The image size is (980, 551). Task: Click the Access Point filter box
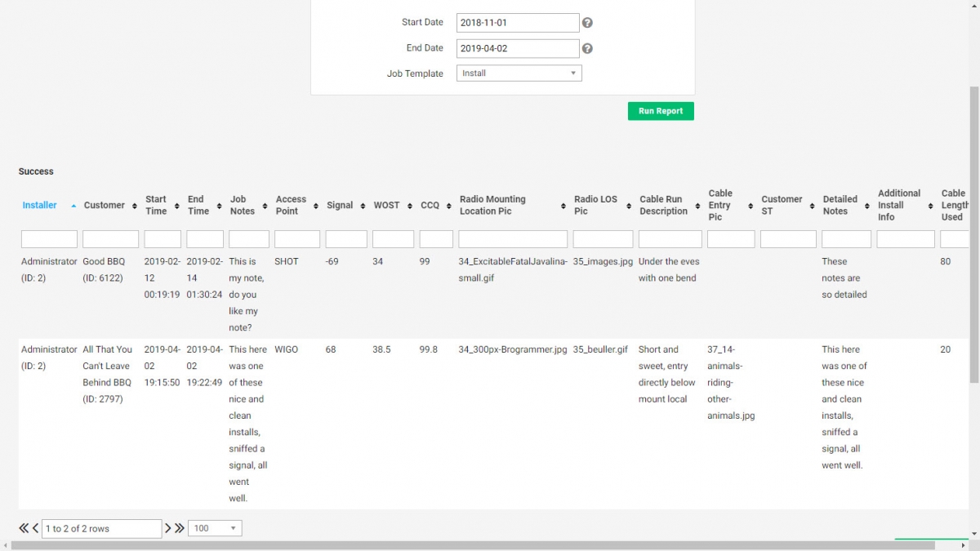(297, 239)
